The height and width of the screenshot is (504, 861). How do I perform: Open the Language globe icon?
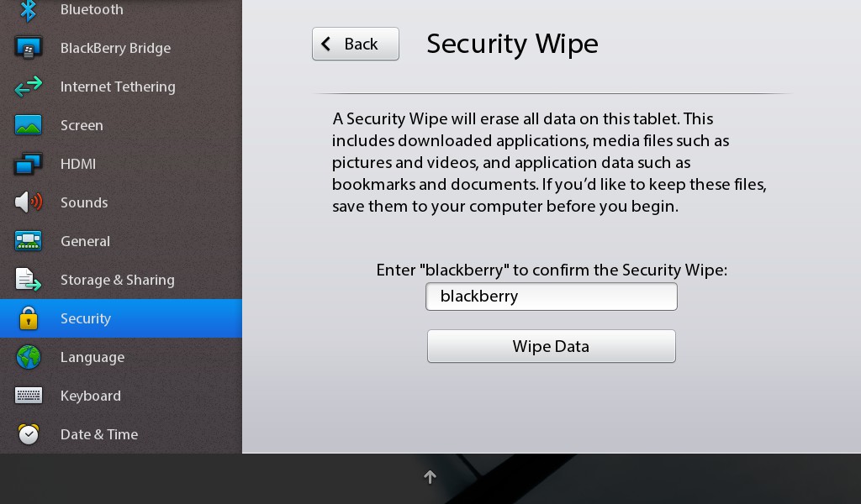pyautogui.click(x=28, y=357)
